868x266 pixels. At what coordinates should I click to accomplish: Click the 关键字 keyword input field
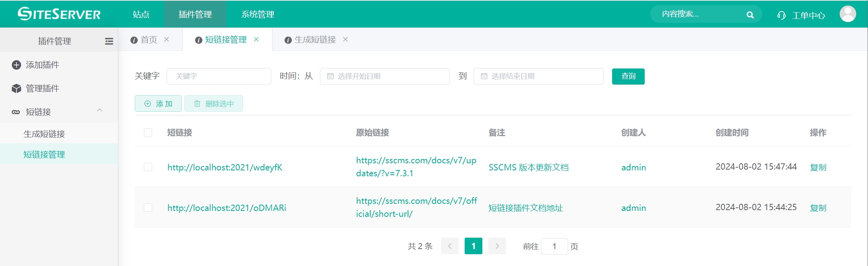219,76
